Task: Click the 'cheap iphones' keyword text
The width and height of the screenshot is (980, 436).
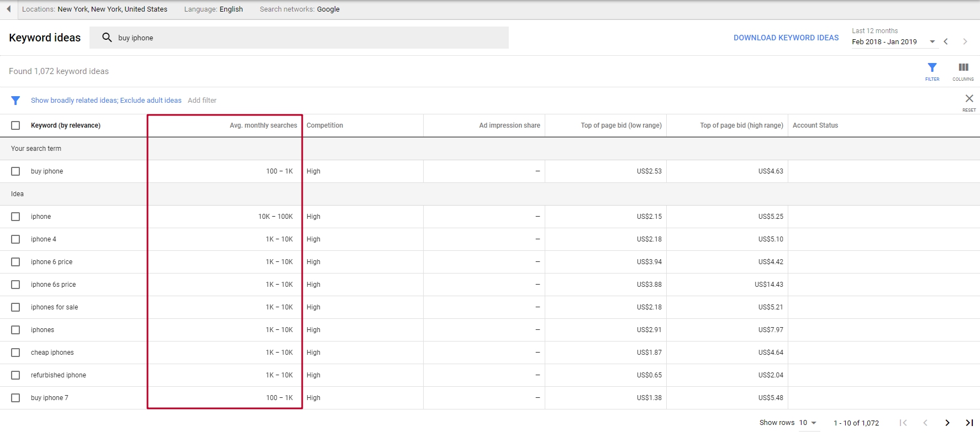Action: tap(52, 353)
